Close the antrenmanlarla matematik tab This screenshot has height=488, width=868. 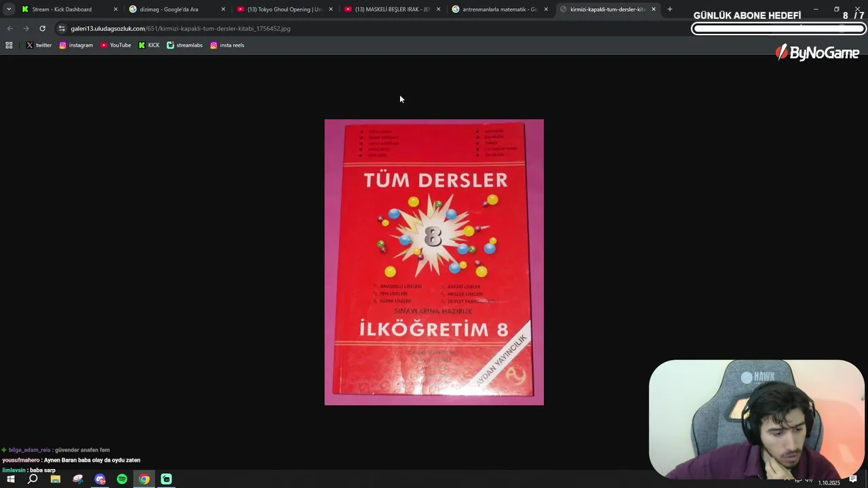(546, 9)
